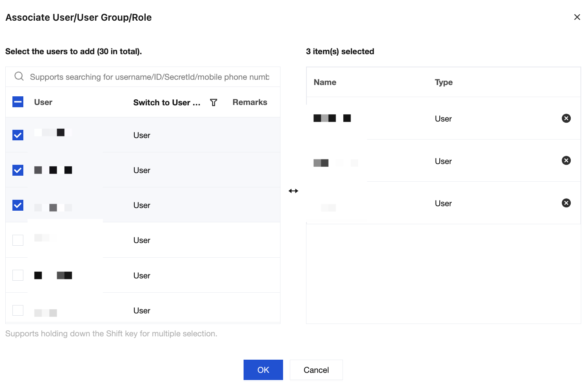Close the Associate User dialog
Screen dimensions: 588x383
tap(577, 17)
